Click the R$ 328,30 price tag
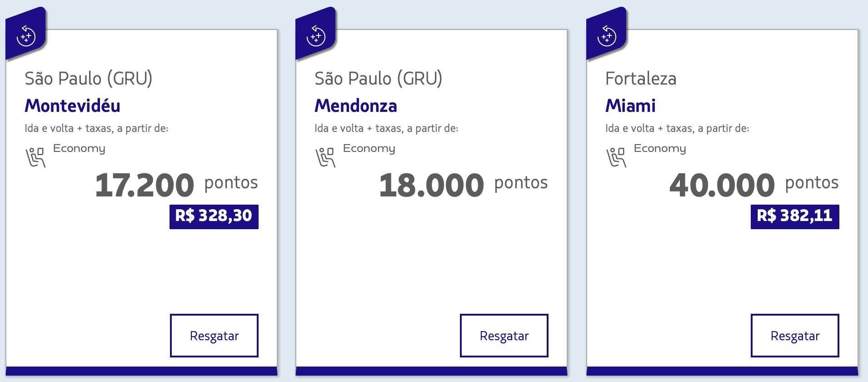This screenshot has height=382, width=868. (x=214, y=216)
